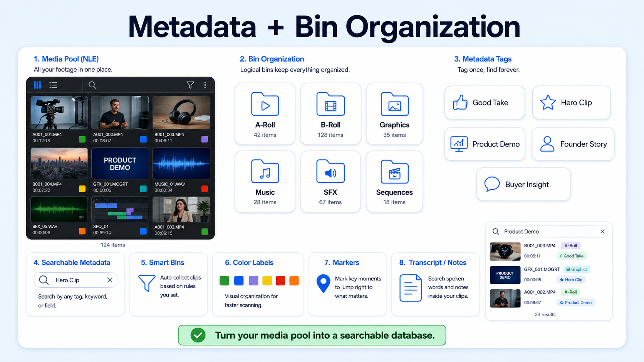The width and height of the screenshot is (644, 362).
Task: Switch media pool to grid view
Action: pyautogui.click(x=37, y=85)
